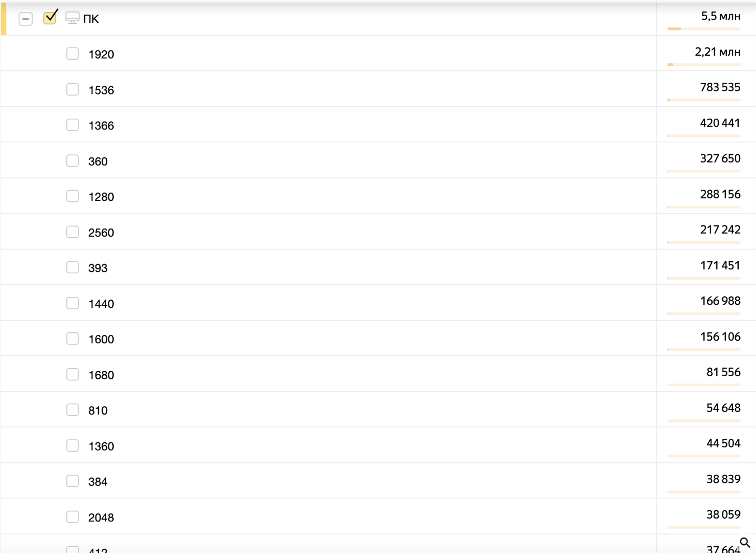Select the checkbox for 1366
This screenshot has width=756, height=553.
click(x=72, y=125)
